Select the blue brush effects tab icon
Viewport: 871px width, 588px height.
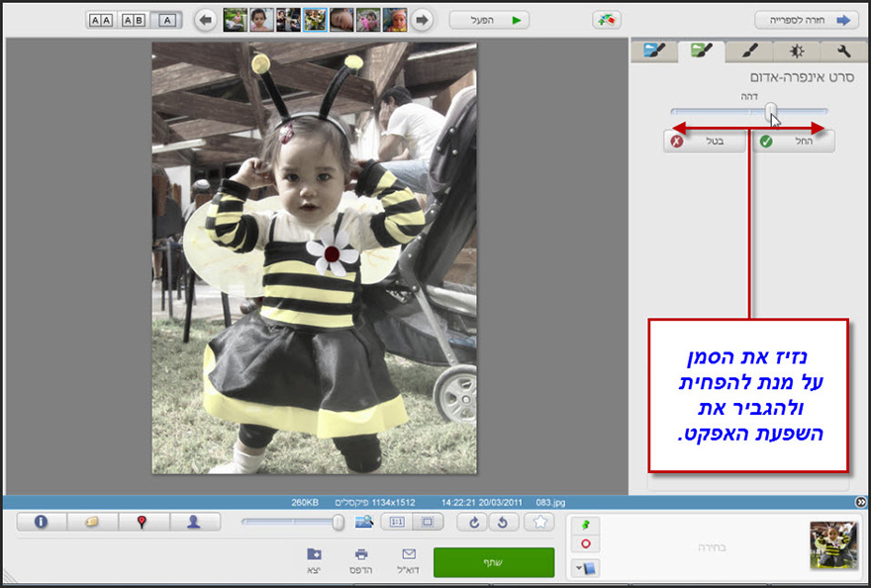coord(653,52)
